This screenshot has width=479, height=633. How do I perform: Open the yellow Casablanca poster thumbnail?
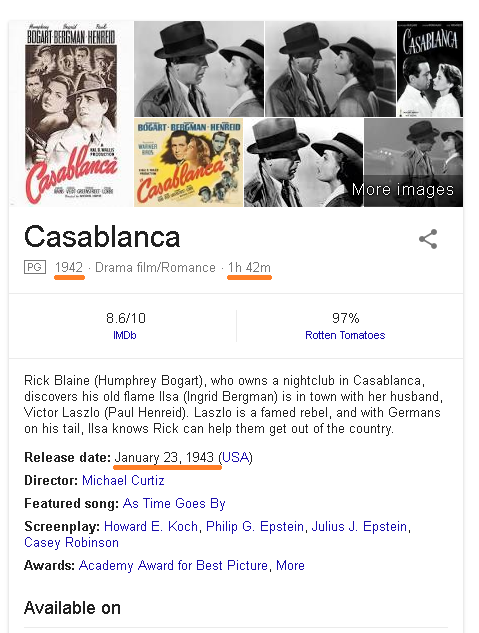[x=188, y=162]
